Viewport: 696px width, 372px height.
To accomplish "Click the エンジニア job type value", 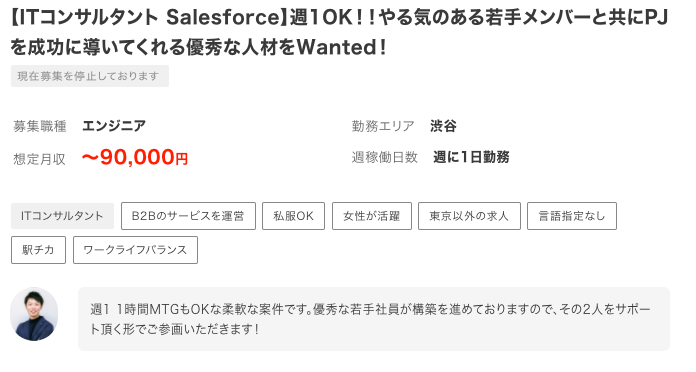I will click(x=114, y=126).
